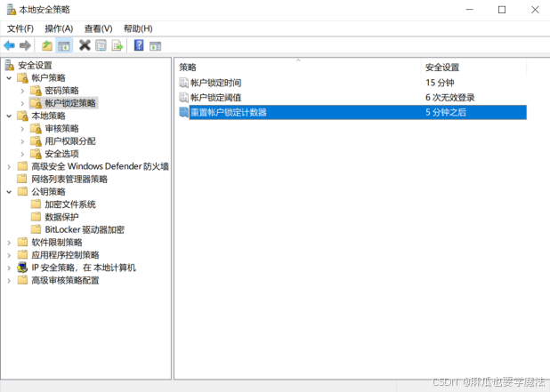Click the Forward arrow toolbar icon
Image resolution: width=550 pixels, height=392 pixels.
[25, 45]
